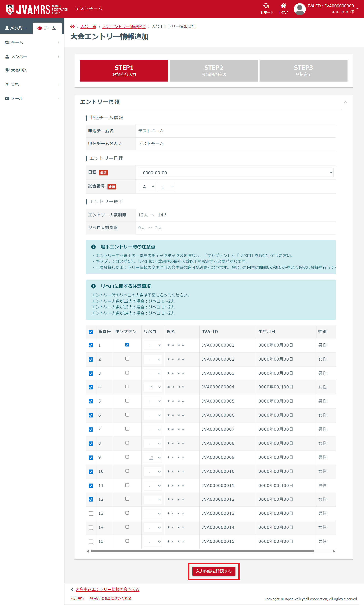Image resolution: width=364 pixels, height=606 pixels.
Task: Open the user avatar profile icon
Action: (300, 9)
